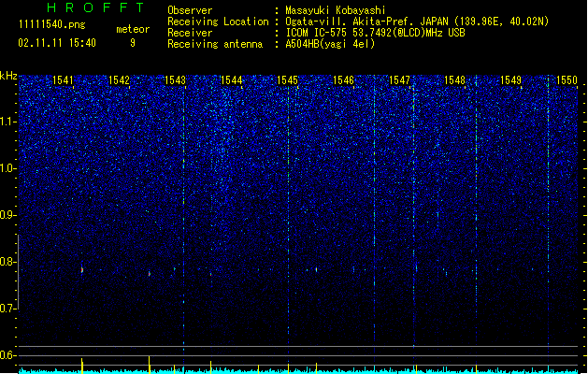The image size is (588, 374).
Task: Click the 1547 time marker
Action: coord(399,80)
